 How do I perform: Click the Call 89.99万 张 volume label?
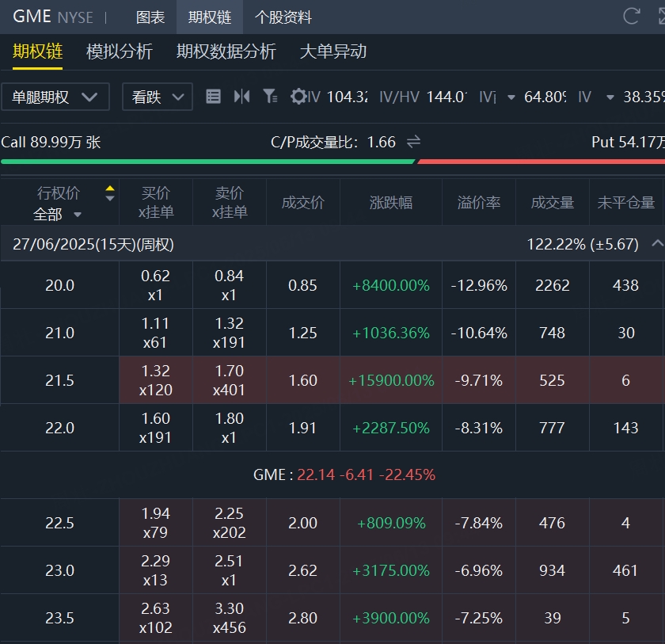pos(51,142)
